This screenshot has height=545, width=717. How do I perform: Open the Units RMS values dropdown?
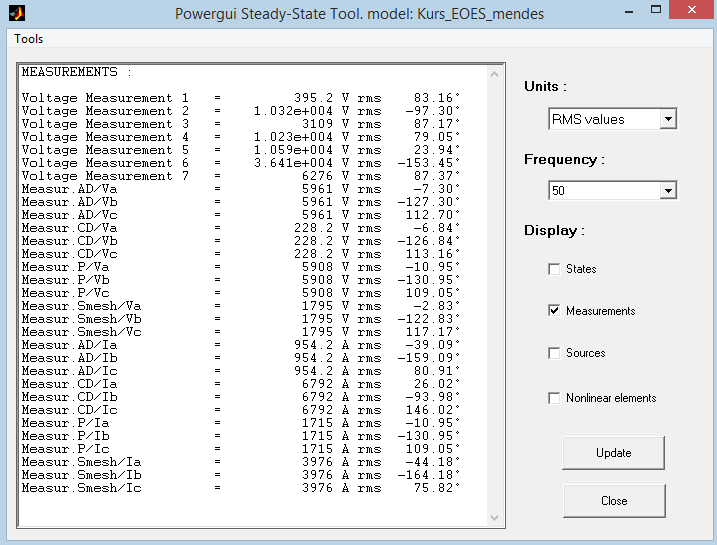pos(612,119)
